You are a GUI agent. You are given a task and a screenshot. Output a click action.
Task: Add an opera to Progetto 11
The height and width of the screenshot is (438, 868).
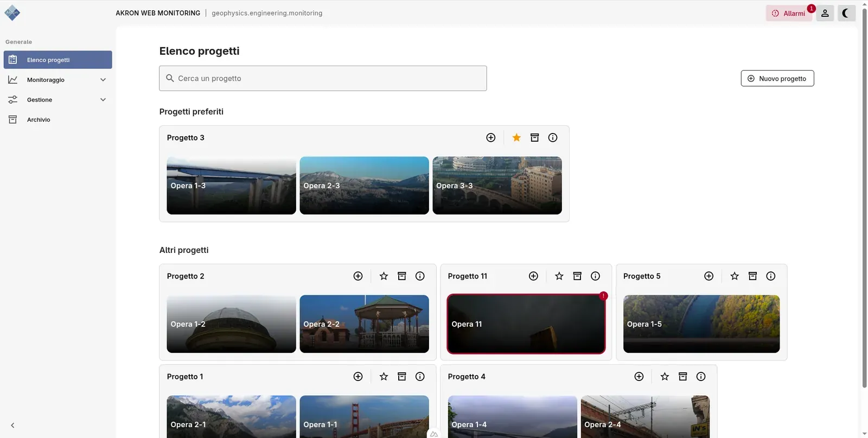[x=533, y=276]
